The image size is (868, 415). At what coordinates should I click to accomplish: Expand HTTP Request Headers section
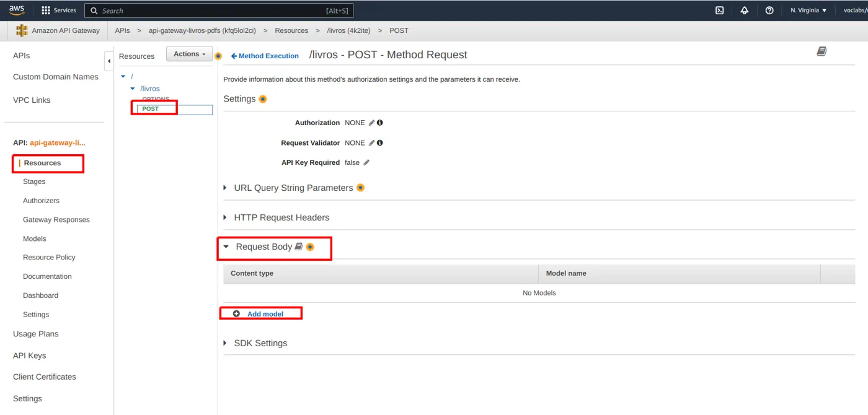(225, 217)
